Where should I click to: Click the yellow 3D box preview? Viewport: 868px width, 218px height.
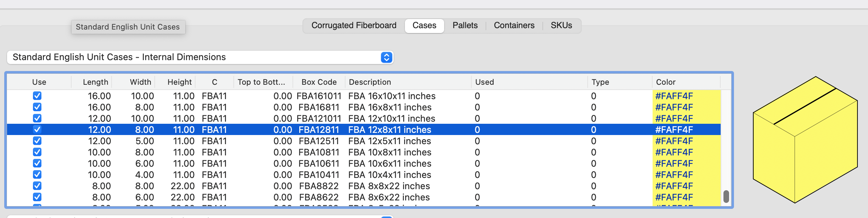[805, 140]
